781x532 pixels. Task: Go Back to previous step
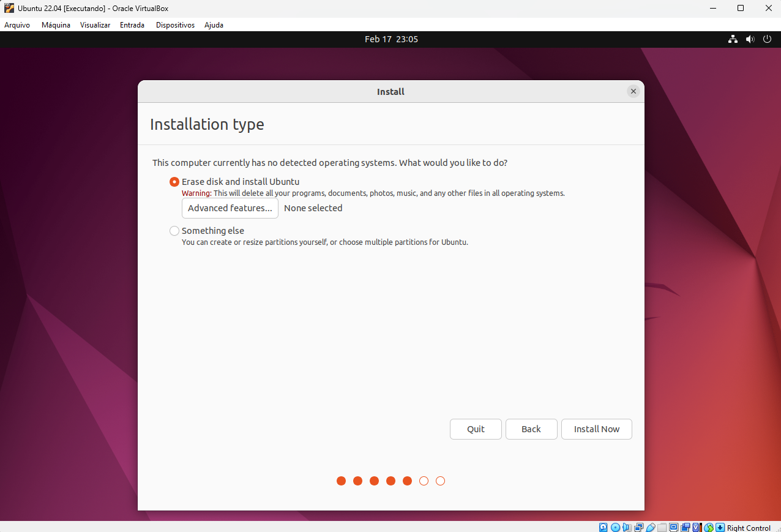[x=531, y=429]
